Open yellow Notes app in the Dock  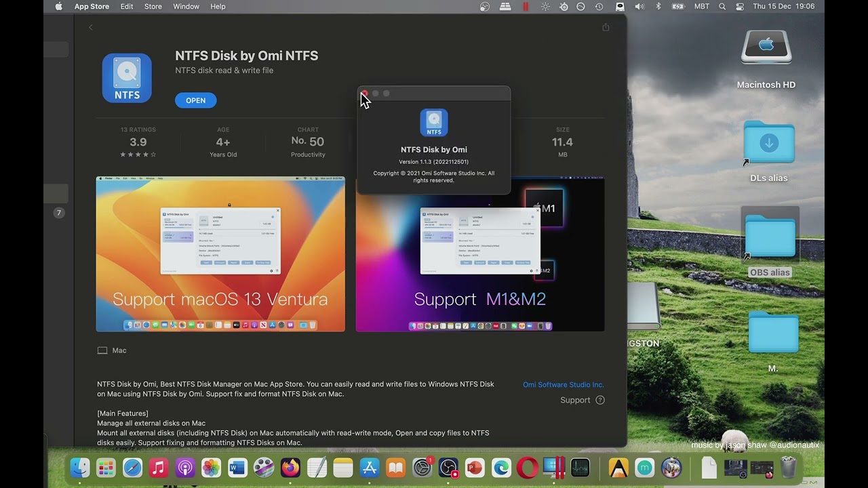pos(343,468)
